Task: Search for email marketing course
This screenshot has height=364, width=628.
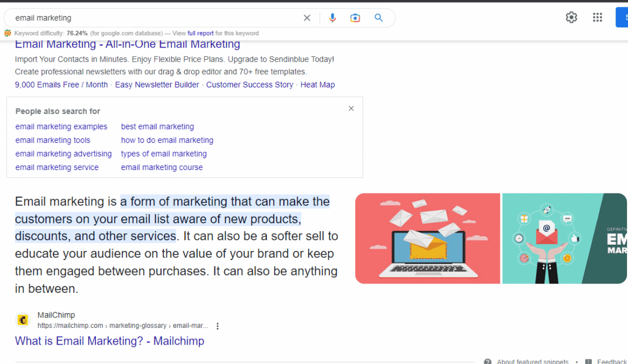Action: coord(162,167)
